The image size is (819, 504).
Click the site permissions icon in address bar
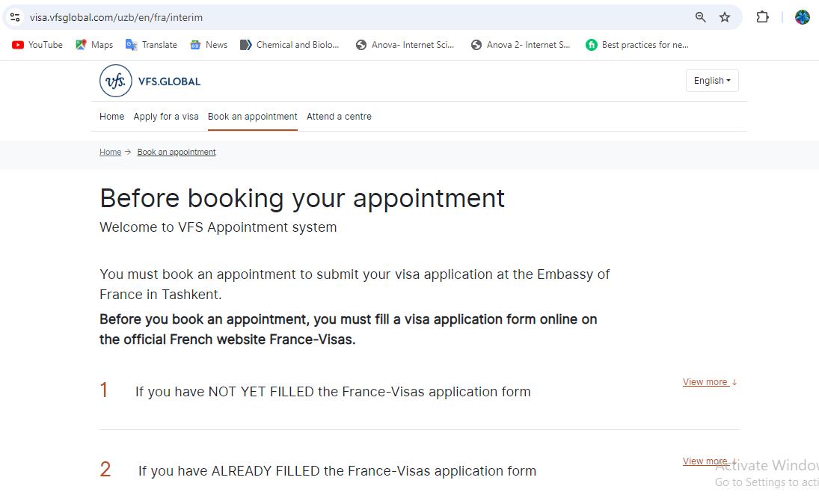click(x=14, y=16)
